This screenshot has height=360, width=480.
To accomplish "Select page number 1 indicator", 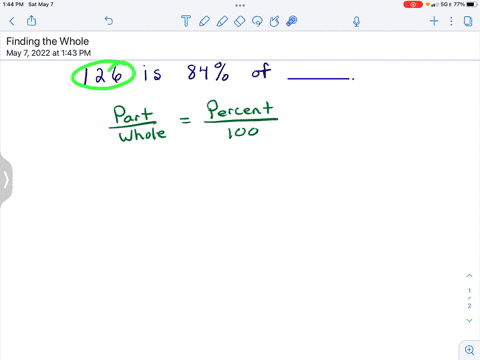I will 469,291.
